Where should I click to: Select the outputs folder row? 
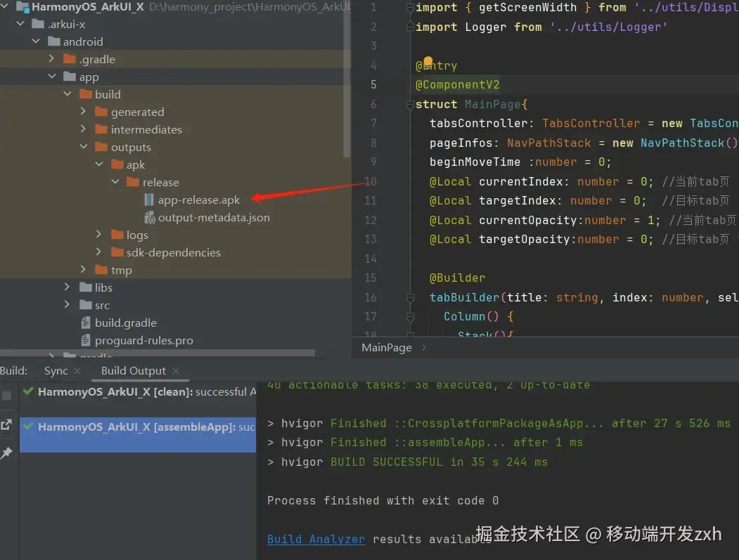[175, 147]
